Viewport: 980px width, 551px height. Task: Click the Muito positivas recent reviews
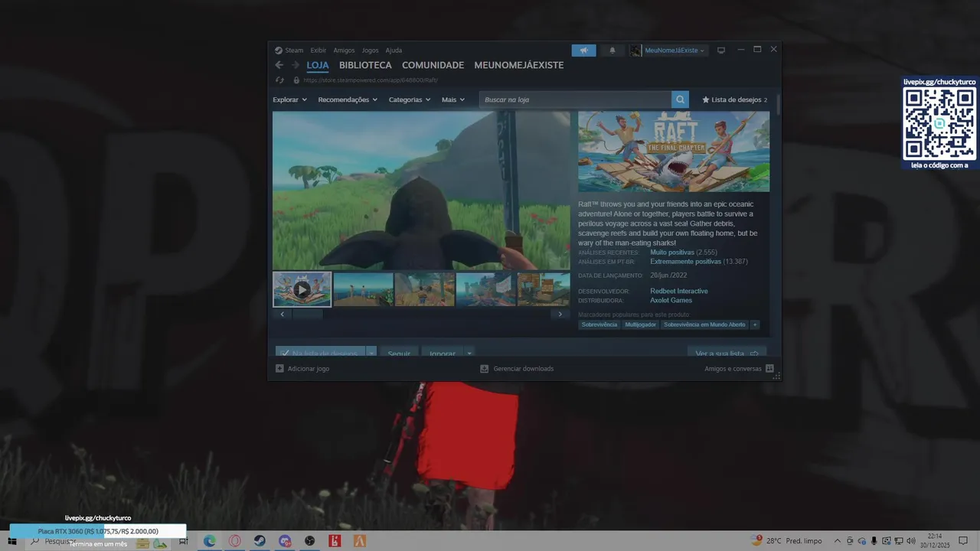point(671,253)
